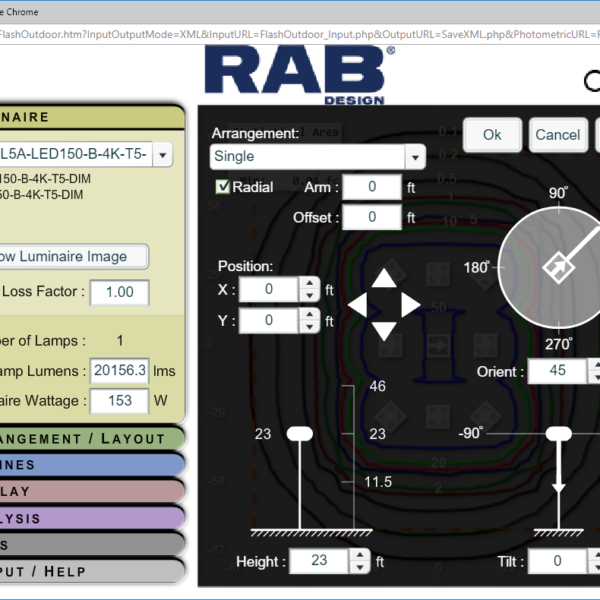Click the luminaire head on the height diagram
Viewport: 600px width, 600px height.
coord(301,433)
